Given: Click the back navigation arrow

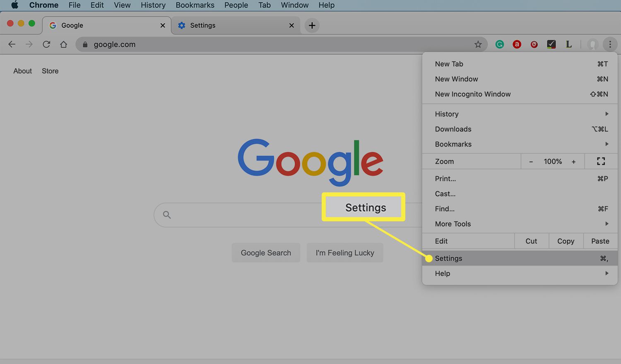Looking at the screenshot, I should [12, 44].
